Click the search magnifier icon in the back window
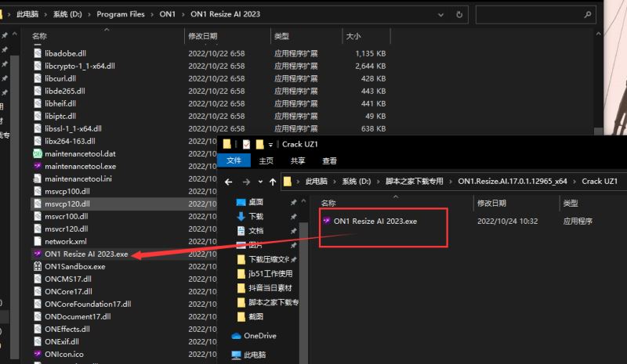Screen dimensions: 627x364 click(x=587, y=14)
